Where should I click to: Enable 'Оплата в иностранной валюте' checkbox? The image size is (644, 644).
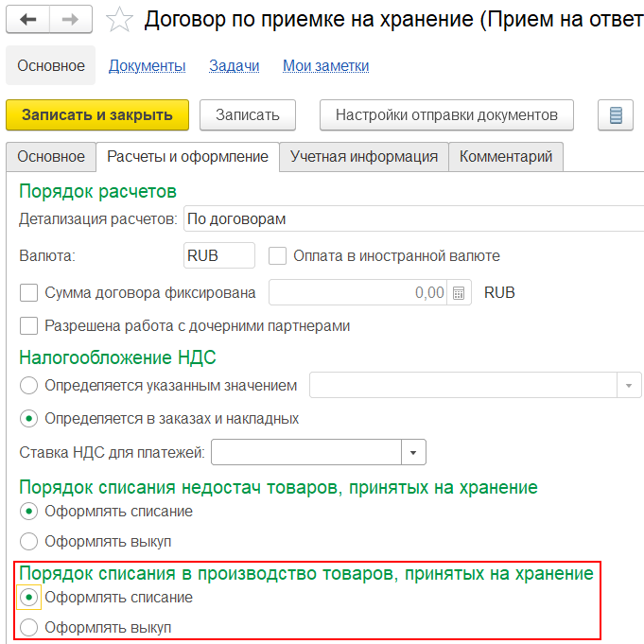pyautogui.click(x=278, y=255)
